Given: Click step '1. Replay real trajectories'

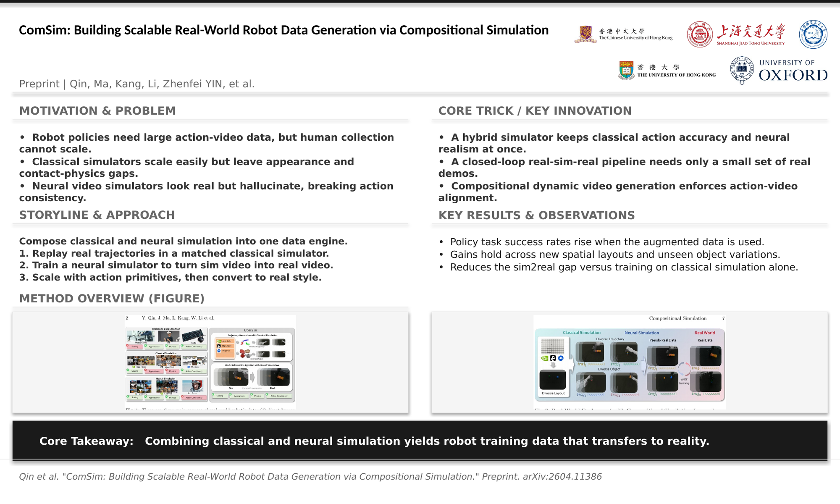Looking at the screenshot, I should pyautogui.click(x=174, y=254).
